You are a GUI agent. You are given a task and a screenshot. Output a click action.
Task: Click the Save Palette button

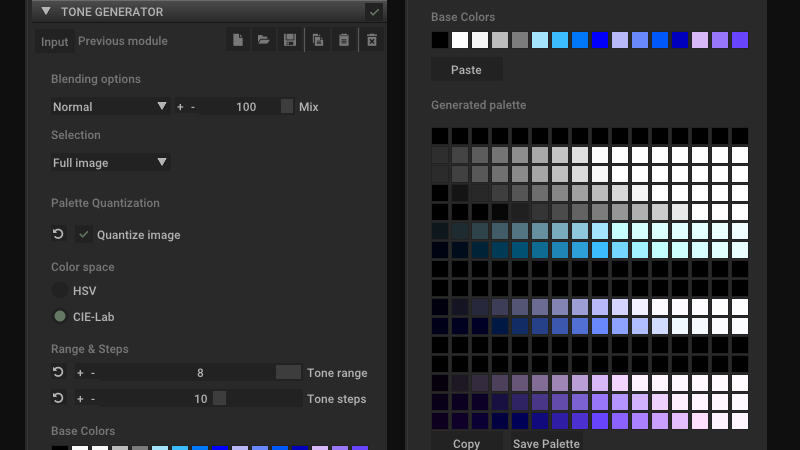click(546, 443)
